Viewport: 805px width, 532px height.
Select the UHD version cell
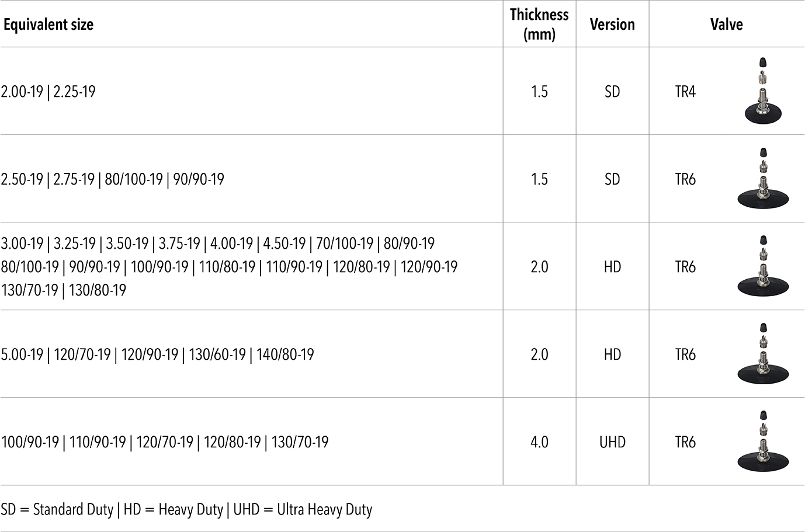point(612,442)
